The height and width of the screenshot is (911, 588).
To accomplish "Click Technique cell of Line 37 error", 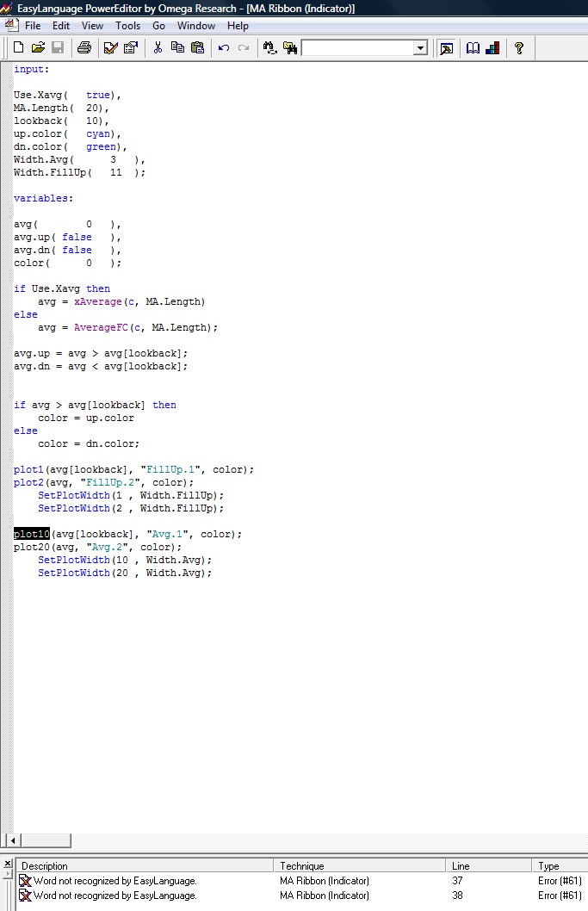I will (325, 881).
